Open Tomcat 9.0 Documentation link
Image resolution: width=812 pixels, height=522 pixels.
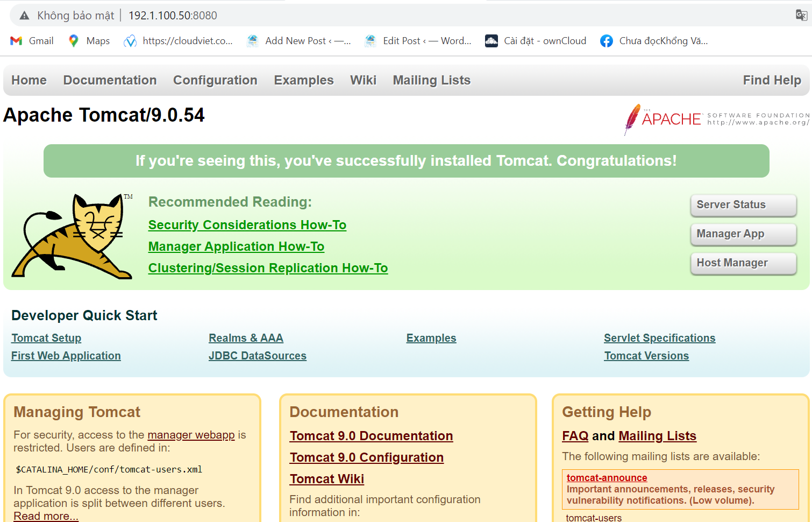tap(371, 436)
